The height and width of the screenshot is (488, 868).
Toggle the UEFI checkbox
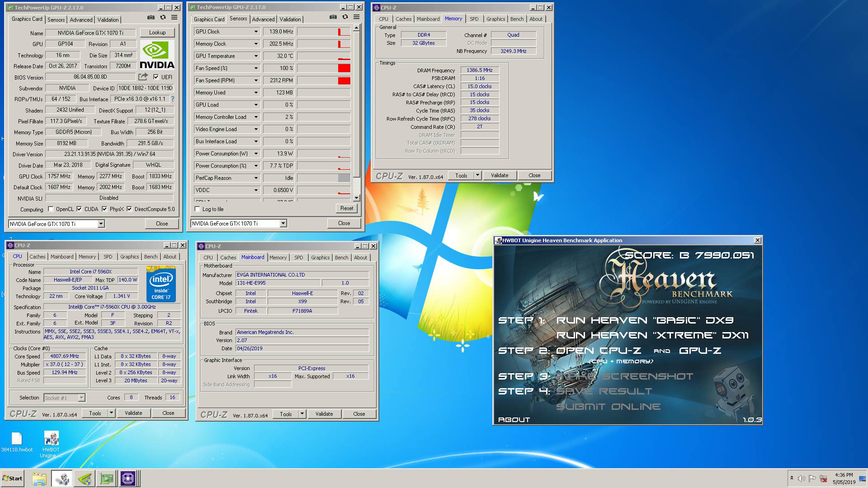pyautogui.click(x=156, y=77)
